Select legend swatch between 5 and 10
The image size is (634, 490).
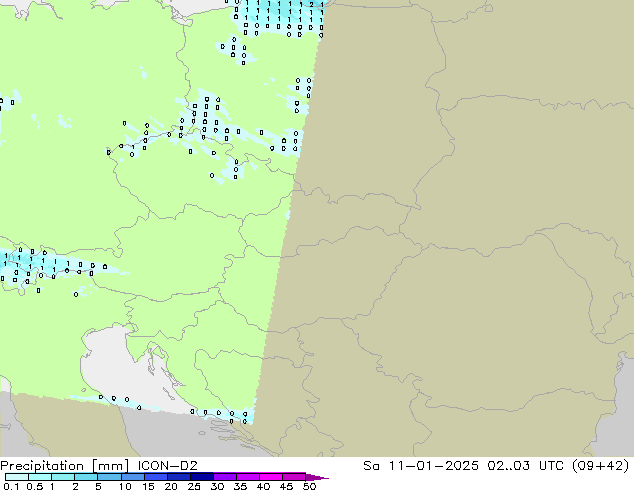pyautogui.click(x=109, y=477)
